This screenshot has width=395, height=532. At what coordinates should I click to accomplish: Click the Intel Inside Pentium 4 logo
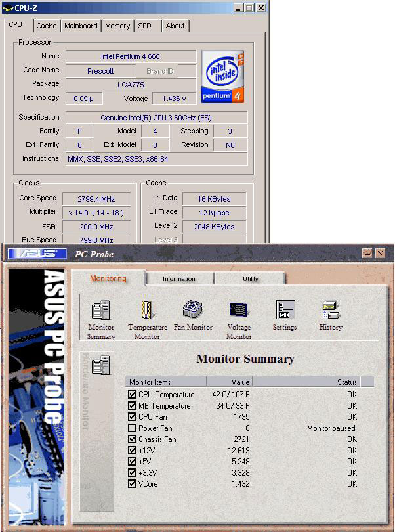click(222, 77)
